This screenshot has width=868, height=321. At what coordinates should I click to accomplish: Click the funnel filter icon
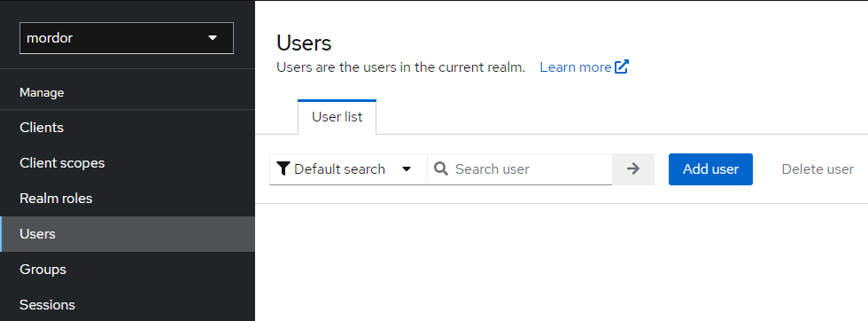283,168
